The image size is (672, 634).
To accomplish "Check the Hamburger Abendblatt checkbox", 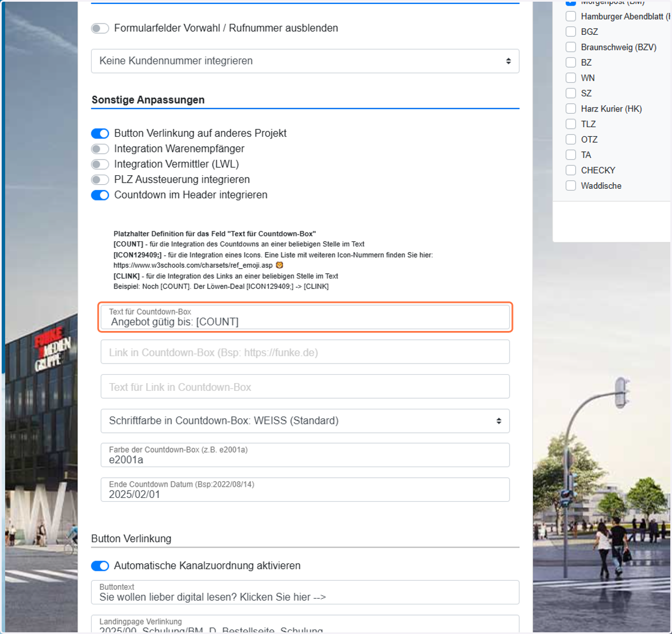I will [x=571, y=16].
